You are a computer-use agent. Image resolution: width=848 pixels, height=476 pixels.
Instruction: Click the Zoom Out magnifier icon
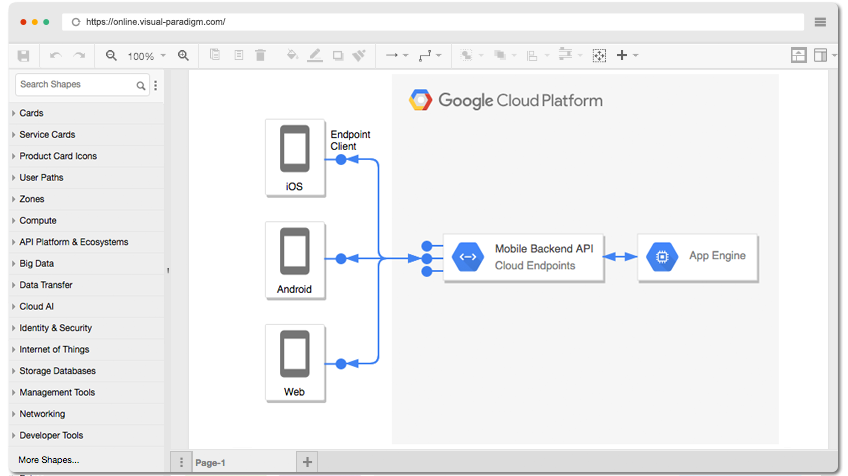(111, 56)
